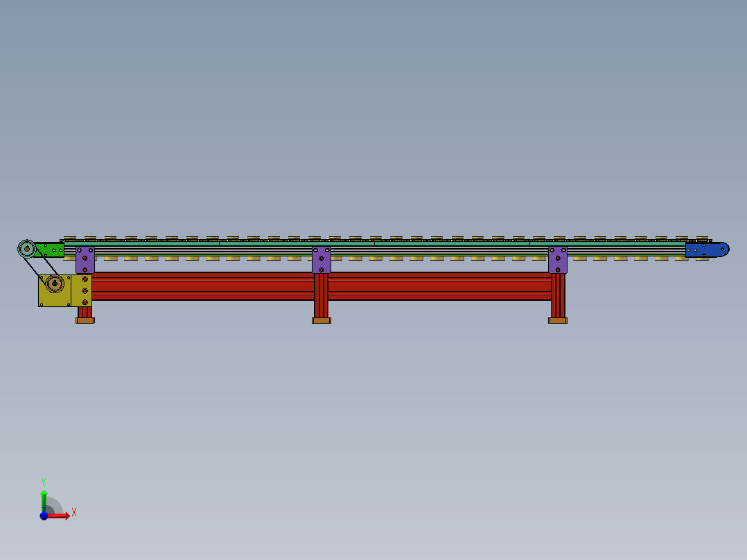Select the brown foot pad under the middle leg

coord(321,321)
